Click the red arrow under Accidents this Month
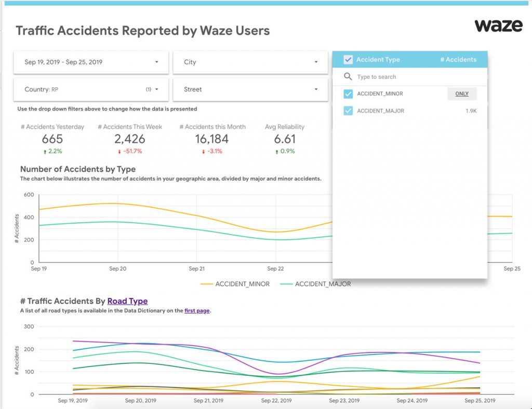The height and width of the screenshot is (409, 532). (x=202, y=152)
